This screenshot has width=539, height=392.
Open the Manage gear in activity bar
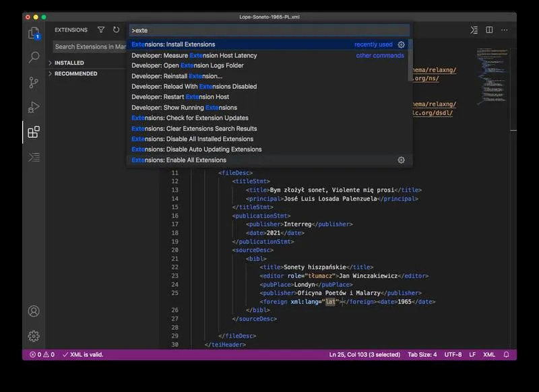click(x=34, y=336)
